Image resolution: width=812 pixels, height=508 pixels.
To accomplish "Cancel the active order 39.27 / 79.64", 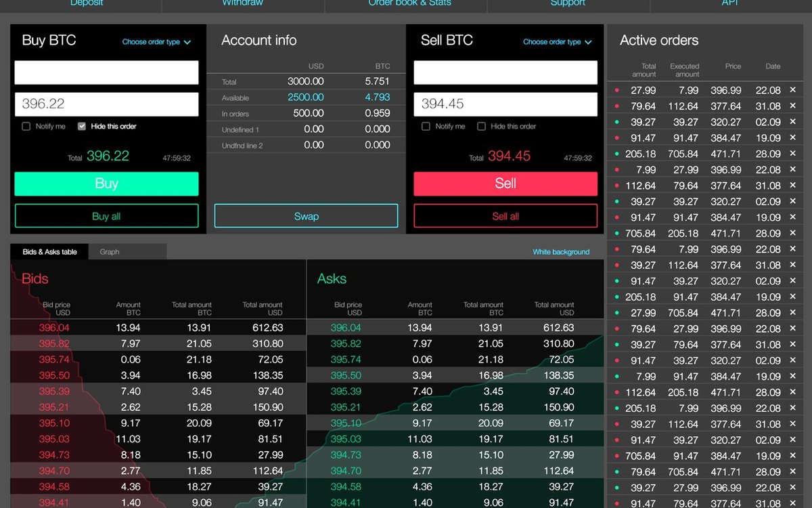I will click(792, 345).
